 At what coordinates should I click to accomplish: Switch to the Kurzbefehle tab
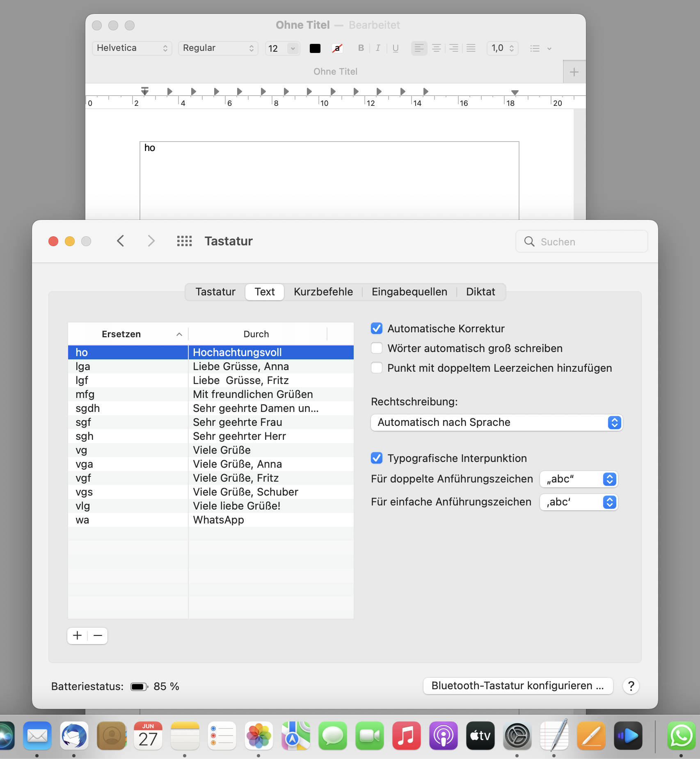(x=323, y=292)
